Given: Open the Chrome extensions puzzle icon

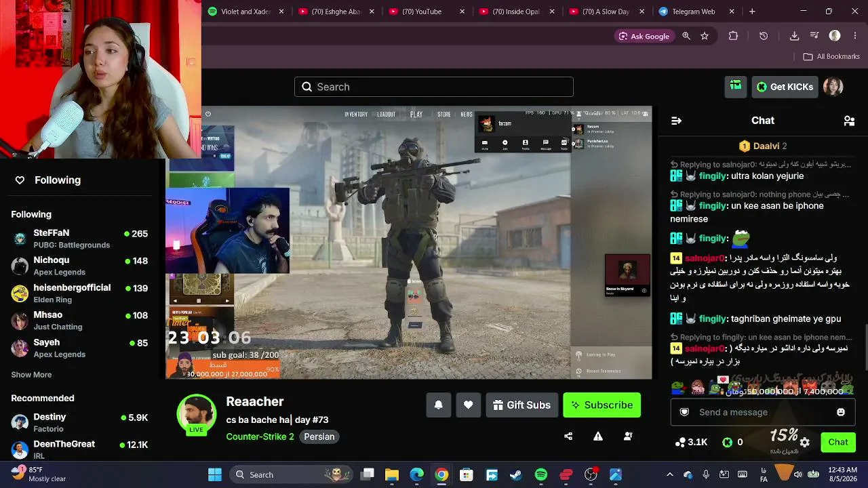Looking at the screenshot, I should 733,36.
